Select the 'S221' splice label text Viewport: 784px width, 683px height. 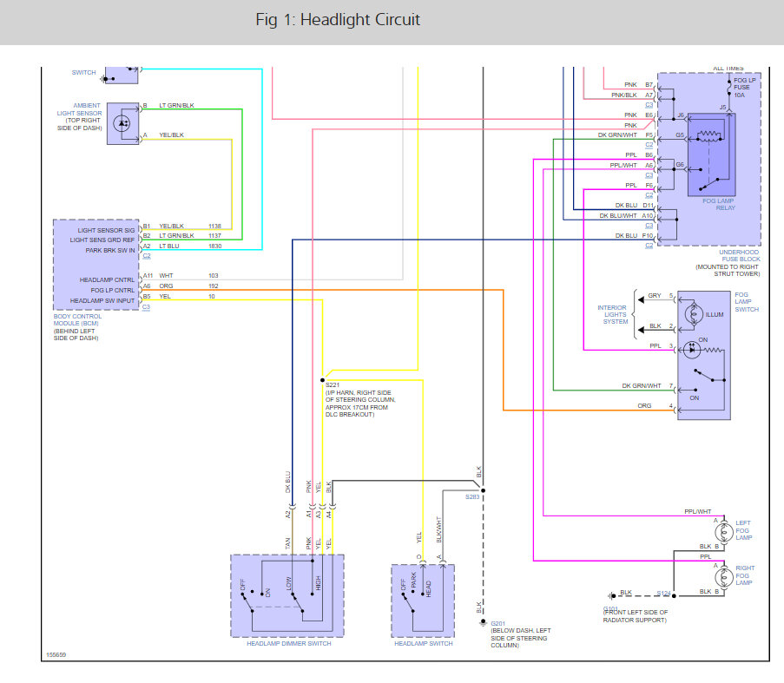(333, 385)
